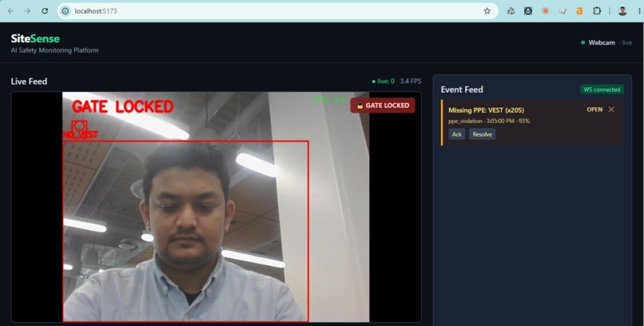Click the Live Feed heading
The height and width of the screenshot is (326, 644).
click(x=29, y=81)
